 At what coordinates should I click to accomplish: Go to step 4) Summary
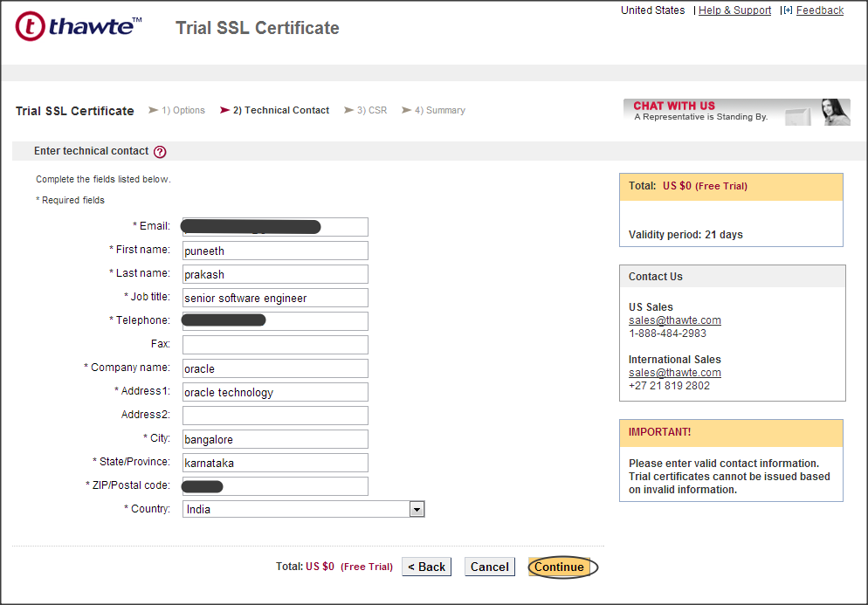[433, 110]
